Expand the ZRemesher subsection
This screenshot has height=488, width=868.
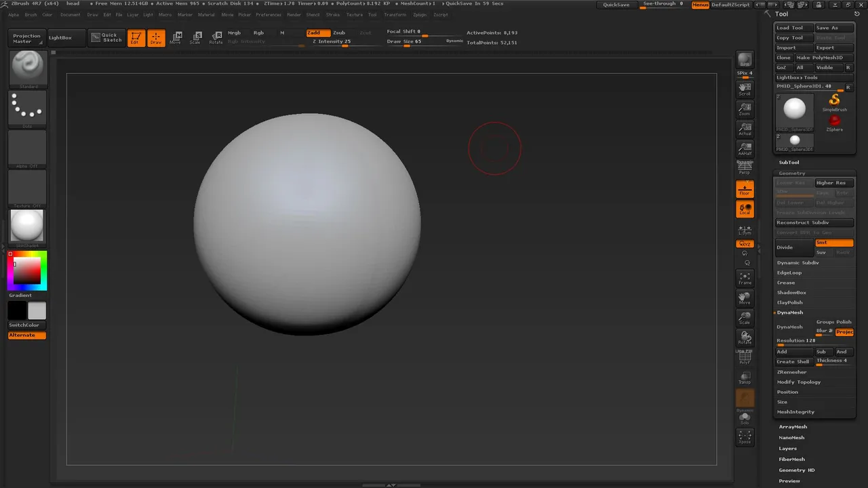791,372
